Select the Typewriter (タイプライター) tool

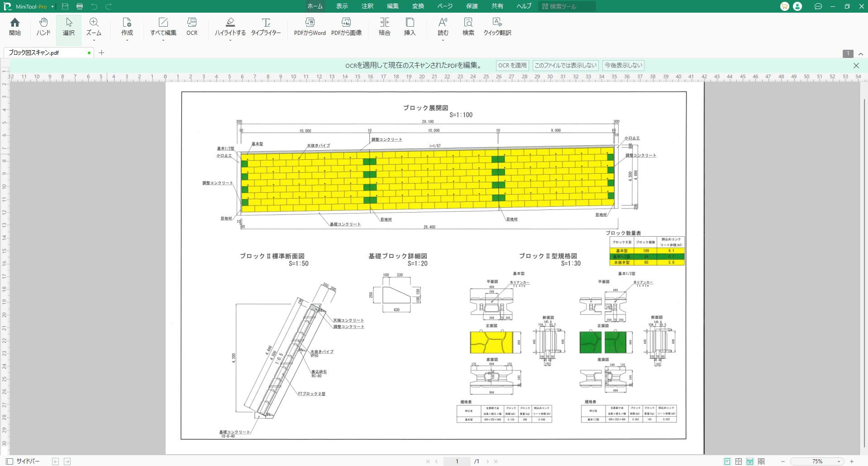[x=266, y=27]
